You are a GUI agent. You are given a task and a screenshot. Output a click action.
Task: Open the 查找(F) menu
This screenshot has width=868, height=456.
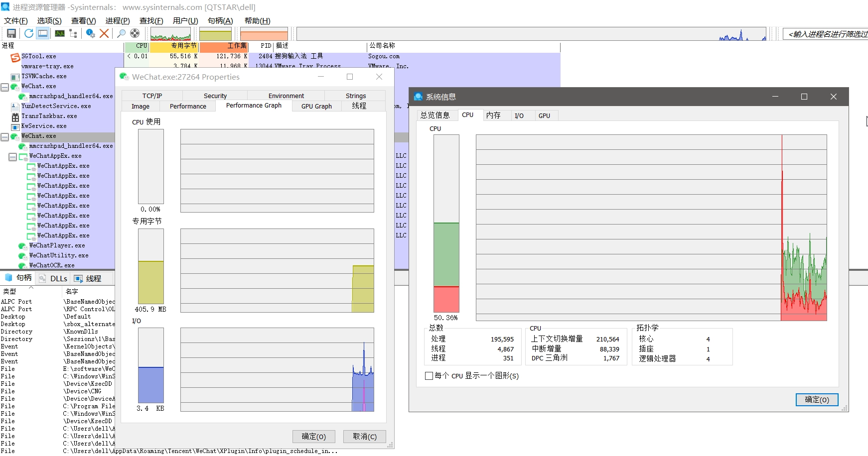(151, 20)
